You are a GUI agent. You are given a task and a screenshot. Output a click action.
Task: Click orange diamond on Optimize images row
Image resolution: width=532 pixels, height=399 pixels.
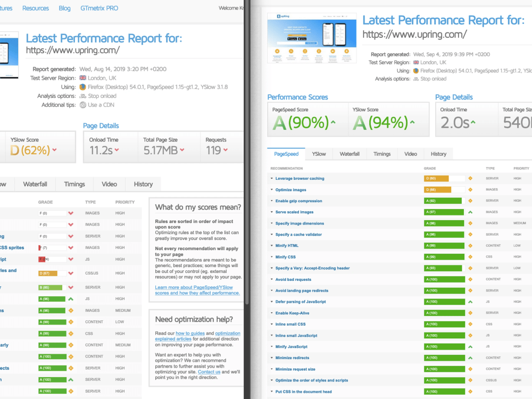tap(470, 190)
